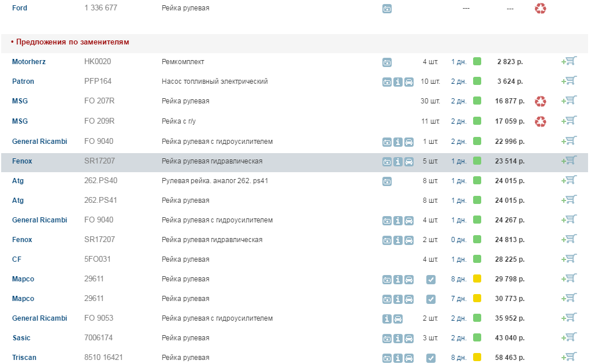
Task: Open the Triscan brand link
Action: coord(24,358)
